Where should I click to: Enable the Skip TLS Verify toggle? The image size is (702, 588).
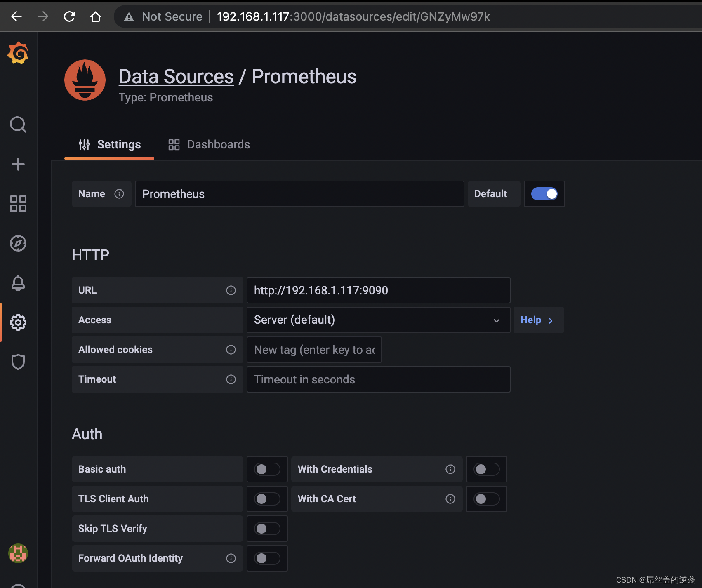(267, 529)
